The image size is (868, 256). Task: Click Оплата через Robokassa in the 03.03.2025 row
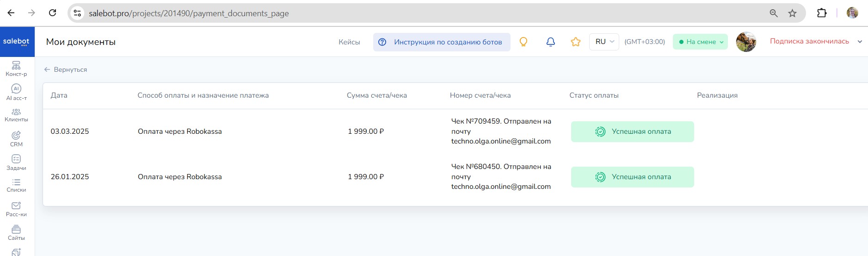point(180,131)
